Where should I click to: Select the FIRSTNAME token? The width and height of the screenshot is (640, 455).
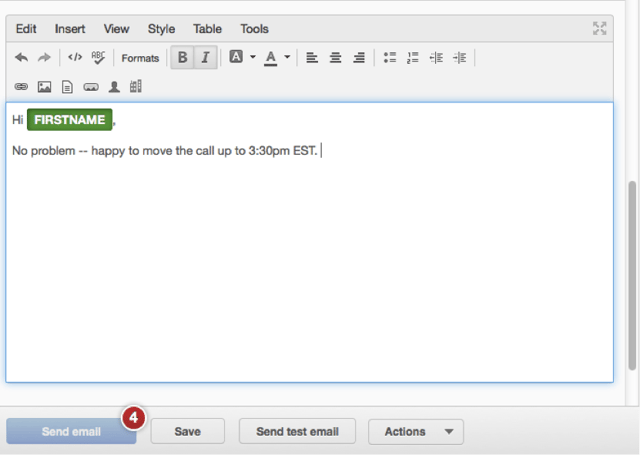click(69, 120)
